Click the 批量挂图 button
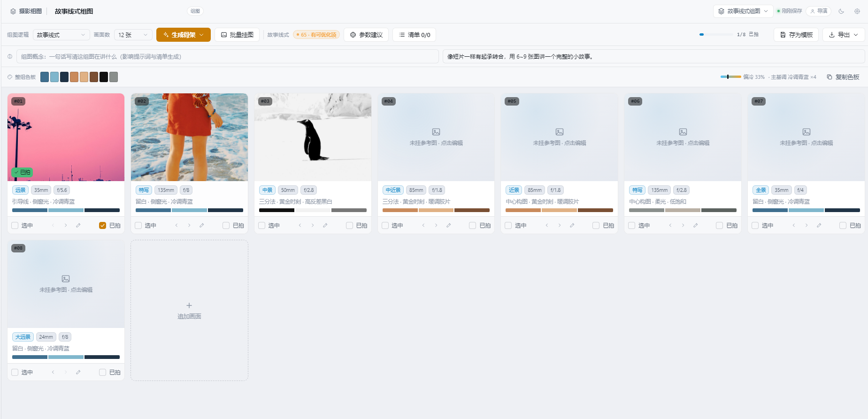Viewport: 868px width, 419px height. pos(237,35)
